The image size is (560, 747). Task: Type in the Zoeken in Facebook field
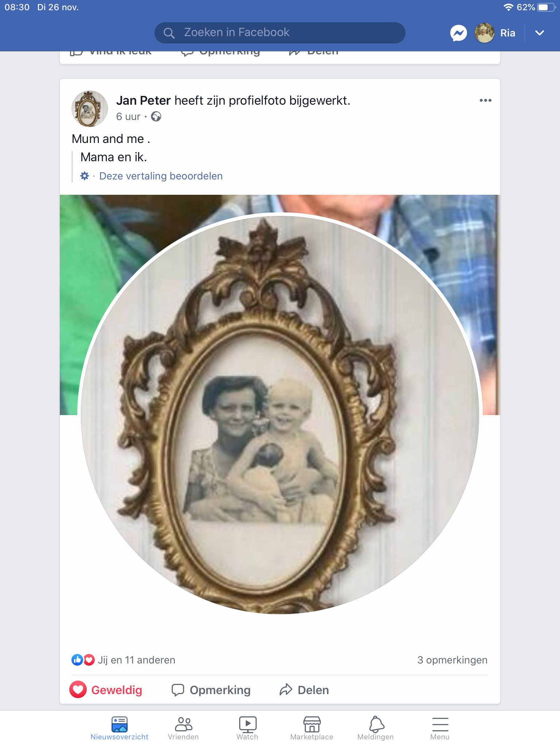tap(284, 33)
